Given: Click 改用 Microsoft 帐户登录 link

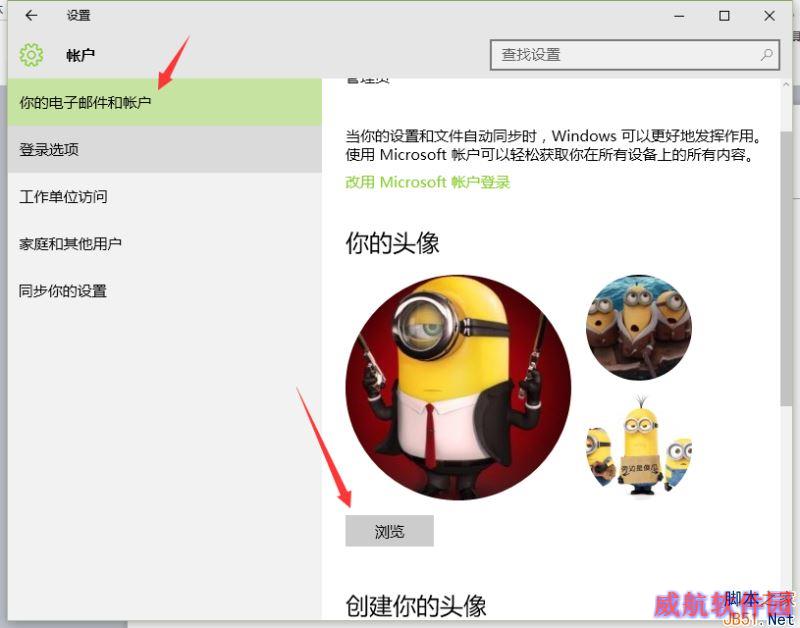Looking at the screenshot, I should (x=428, y=182).
